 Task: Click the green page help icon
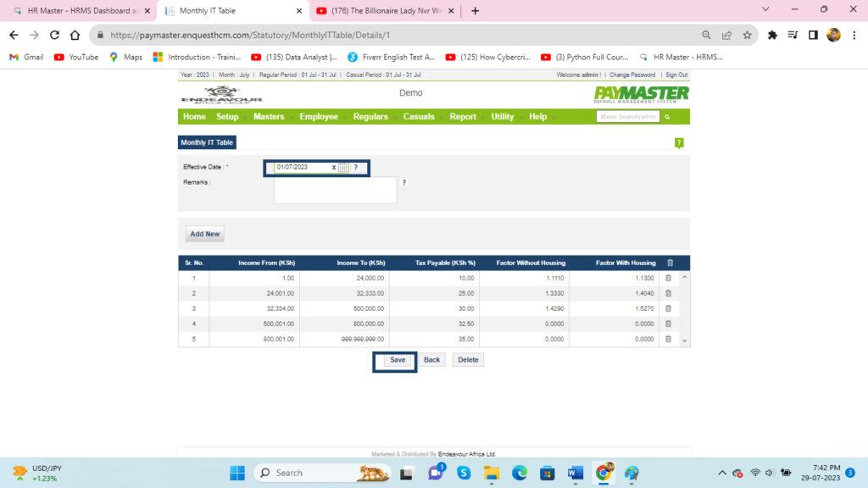pos(679,143)
